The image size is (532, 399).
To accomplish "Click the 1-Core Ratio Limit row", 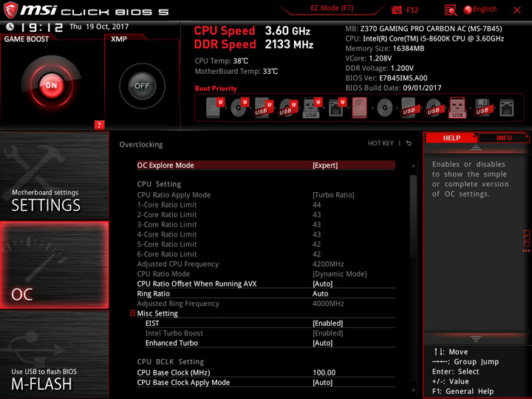I will [x=266, y=205].
